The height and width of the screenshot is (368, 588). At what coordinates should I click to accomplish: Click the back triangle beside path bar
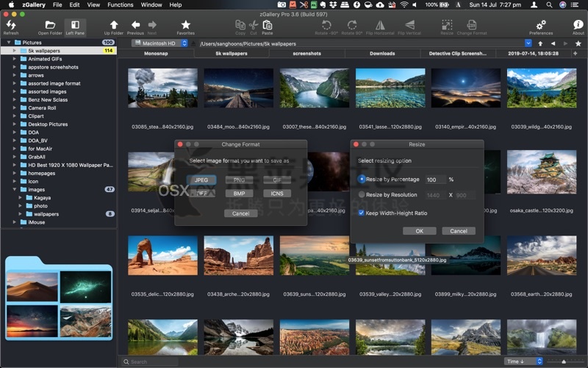[553, 43]
